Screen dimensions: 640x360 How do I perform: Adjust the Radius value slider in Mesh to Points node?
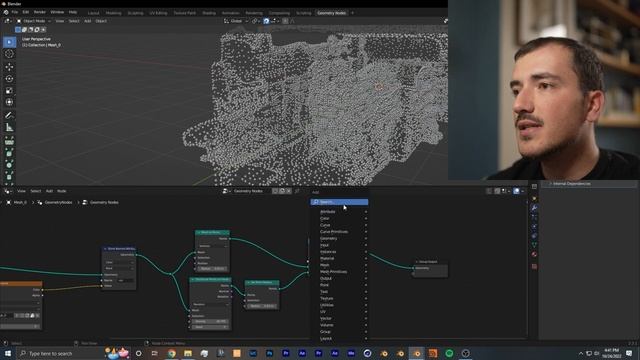[x=213, y=269]
